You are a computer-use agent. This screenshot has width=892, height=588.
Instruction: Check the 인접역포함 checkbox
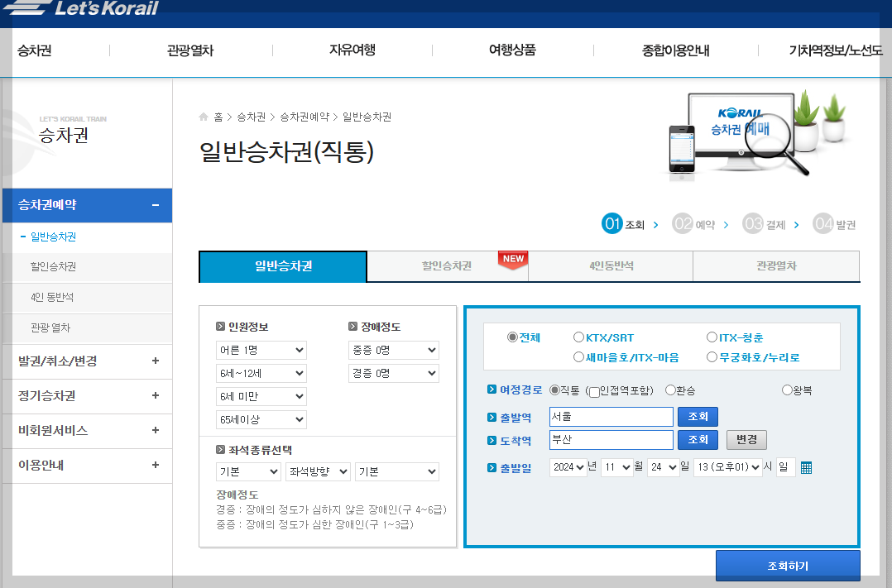(594, 392)
